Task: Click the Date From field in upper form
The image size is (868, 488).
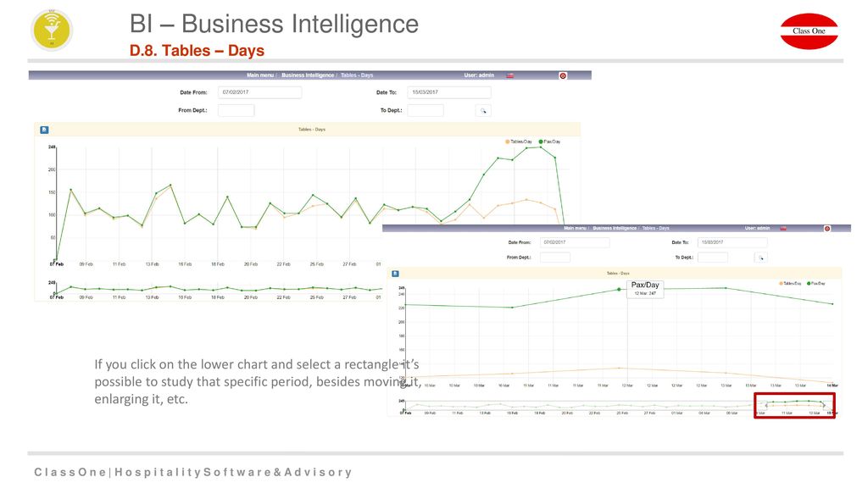Action: [259, 92]
